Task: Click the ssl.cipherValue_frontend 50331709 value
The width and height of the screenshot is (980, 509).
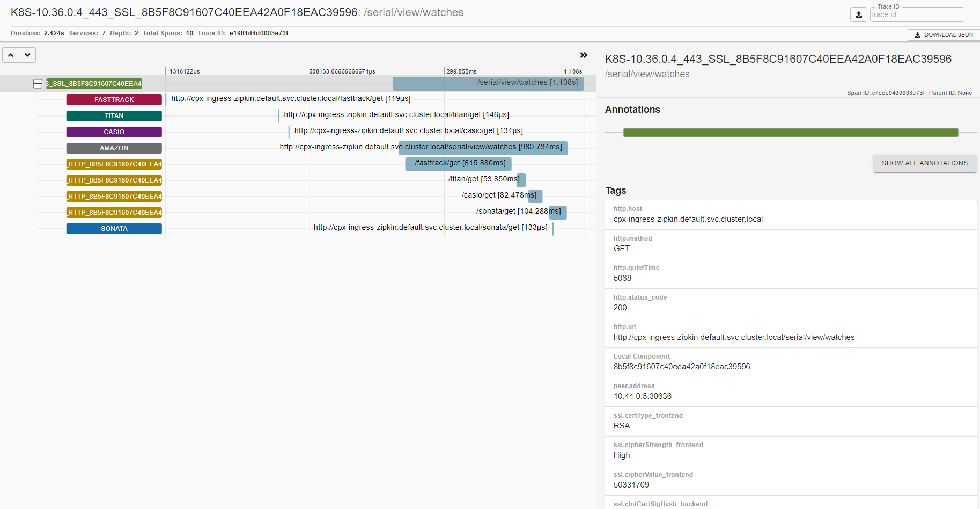Action: click(x=631, y=485)
